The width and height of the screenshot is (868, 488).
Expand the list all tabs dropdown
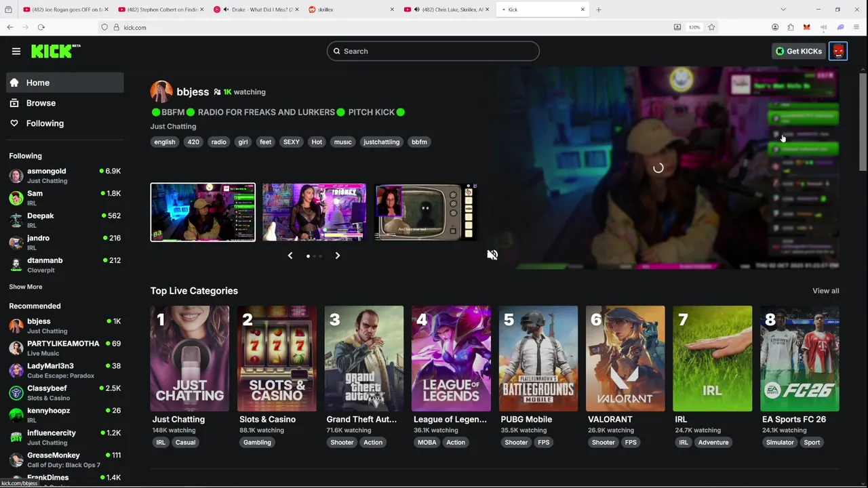(x=783, y=9)
